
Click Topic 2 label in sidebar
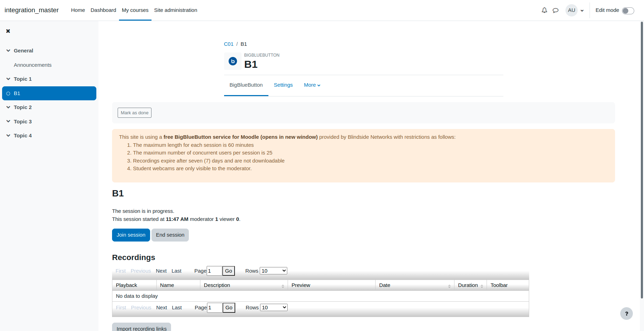coord(23,107)
